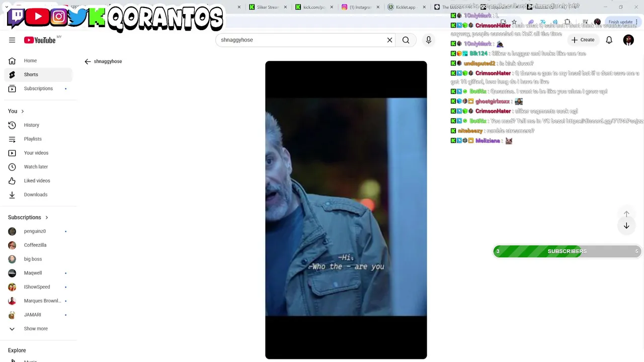644x362 pixels.
Task: Open Shorts in the sidebar
Action: tap(38, 74)
